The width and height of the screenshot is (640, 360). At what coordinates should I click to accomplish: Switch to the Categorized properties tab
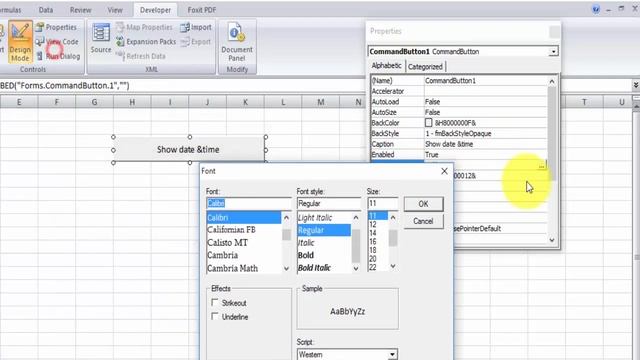pos(425,67)
